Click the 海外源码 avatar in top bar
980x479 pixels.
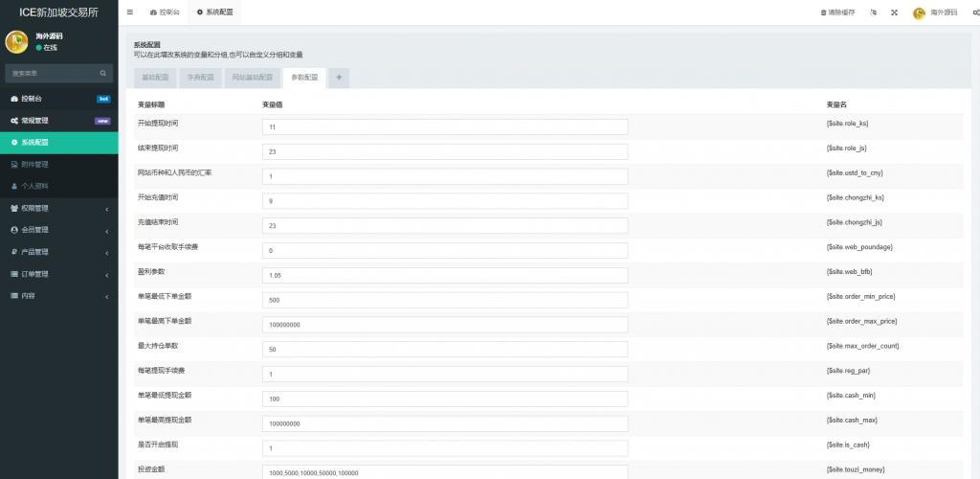click(x=919, y=12)
